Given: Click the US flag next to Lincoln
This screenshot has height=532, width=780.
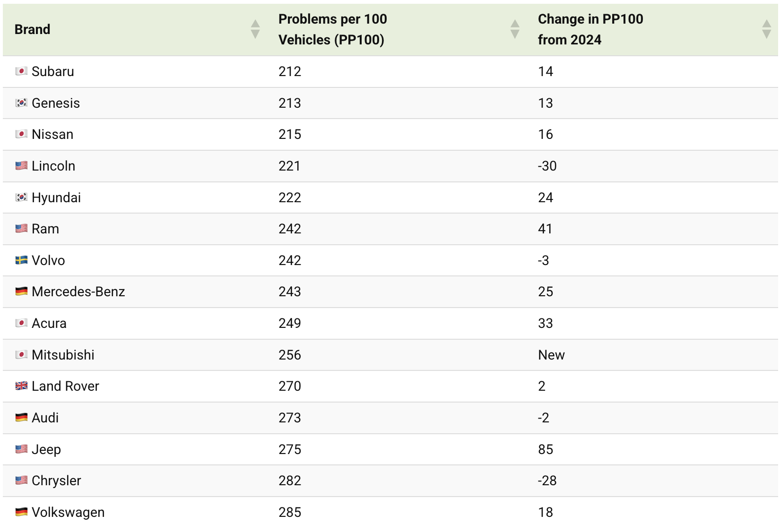Looking at the screenshot, I should point(21,166).
